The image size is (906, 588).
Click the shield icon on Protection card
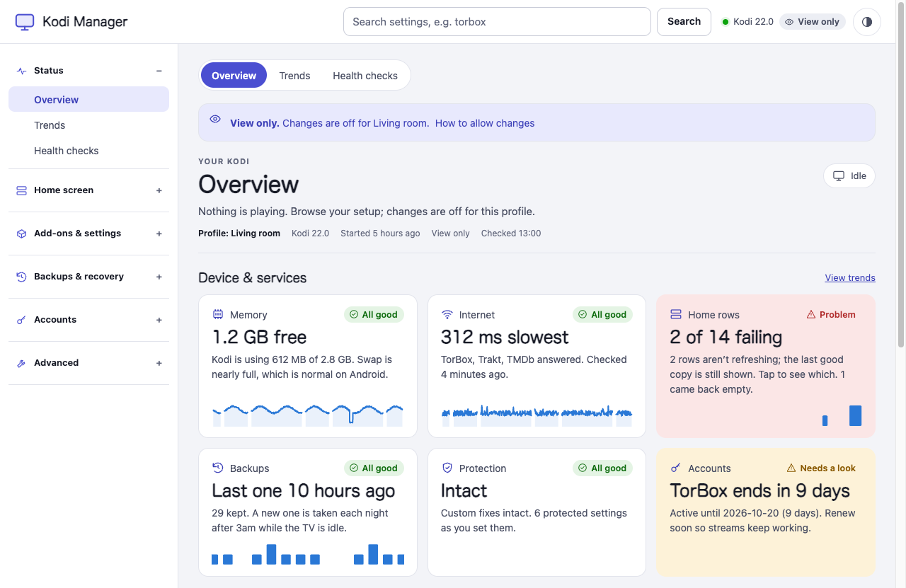447,468
